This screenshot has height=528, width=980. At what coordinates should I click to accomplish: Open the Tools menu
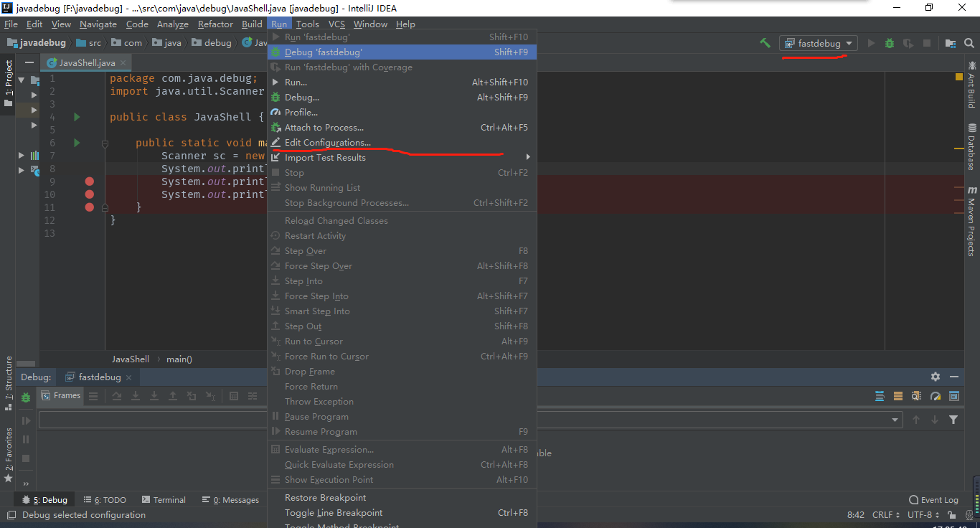(308, 24)
